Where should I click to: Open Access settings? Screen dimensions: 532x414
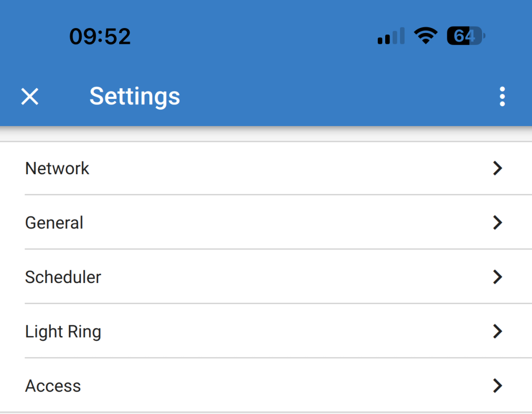click(x=266, y=386)
